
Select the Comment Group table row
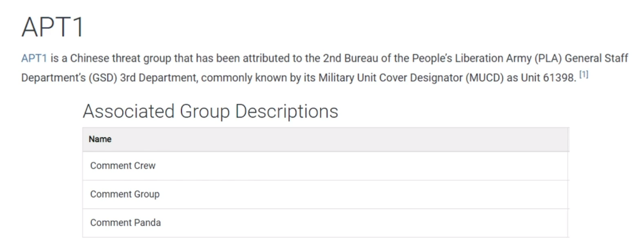click(x=326, y=194)
